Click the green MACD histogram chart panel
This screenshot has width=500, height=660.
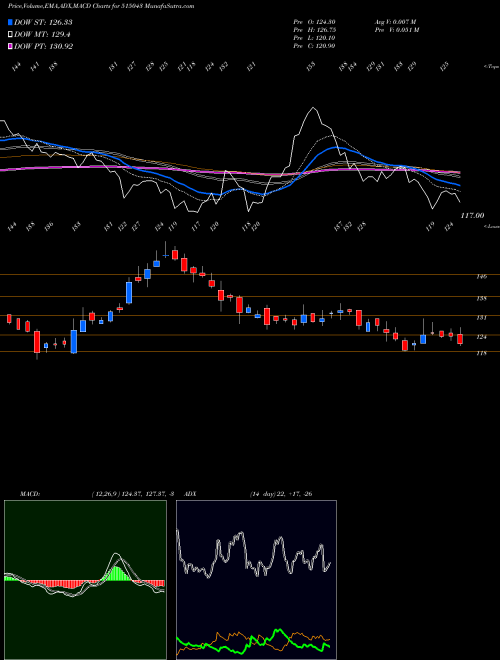tap(85, 580)
